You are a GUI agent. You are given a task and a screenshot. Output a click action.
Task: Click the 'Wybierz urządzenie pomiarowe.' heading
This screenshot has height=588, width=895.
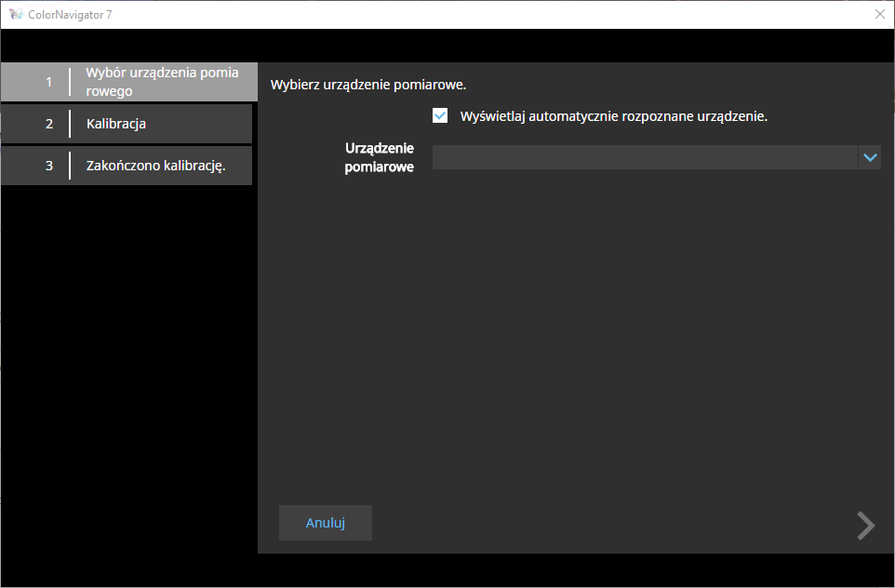(x=367, y=85)
